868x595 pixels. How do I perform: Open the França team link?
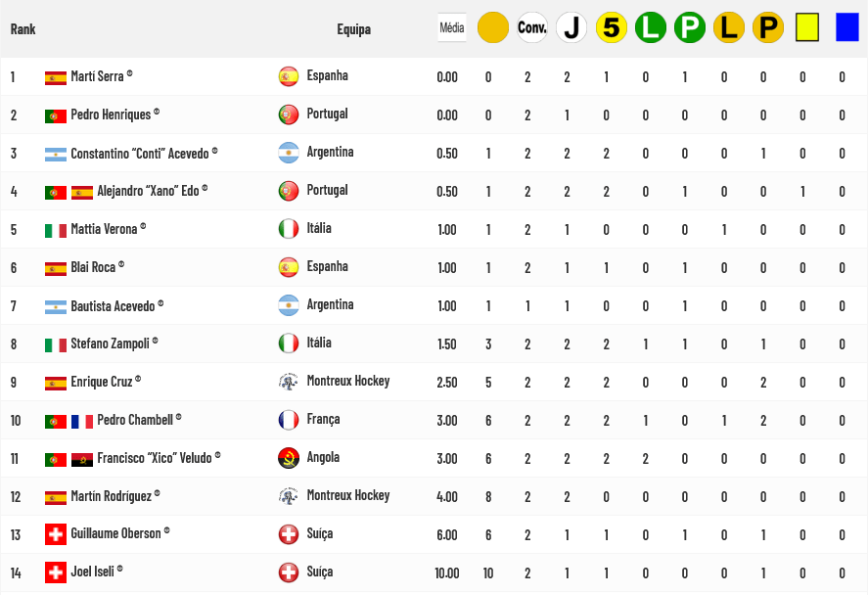click(323, 419)
